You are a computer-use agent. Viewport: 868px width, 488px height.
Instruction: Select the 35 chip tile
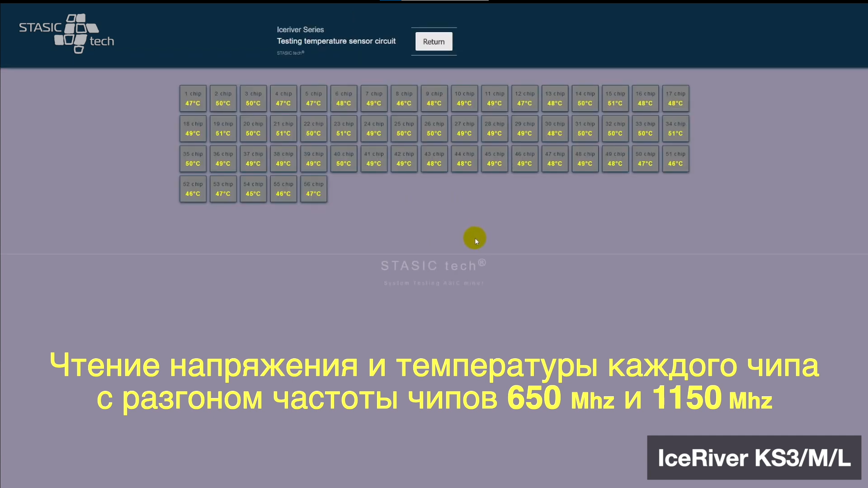pos(193,159)
